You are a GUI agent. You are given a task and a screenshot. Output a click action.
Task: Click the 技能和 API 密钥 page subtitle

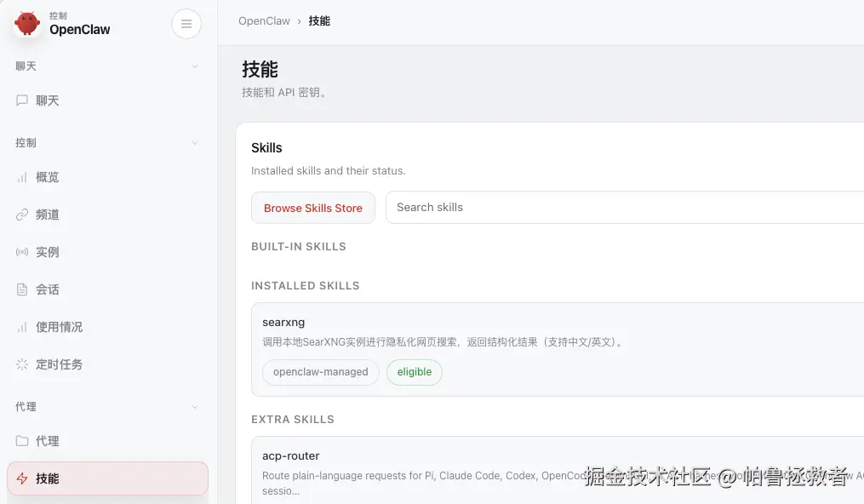point(285,93)
